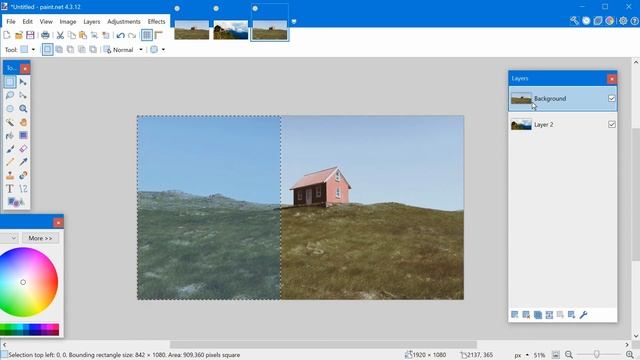
Task: Toggle the rulers button
Action: coord(159,36)
